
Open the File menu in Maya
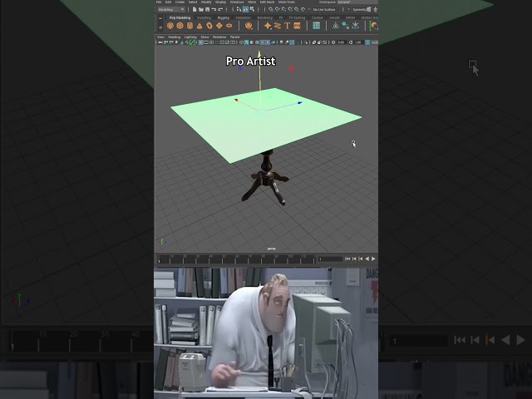tap(159, 2)
